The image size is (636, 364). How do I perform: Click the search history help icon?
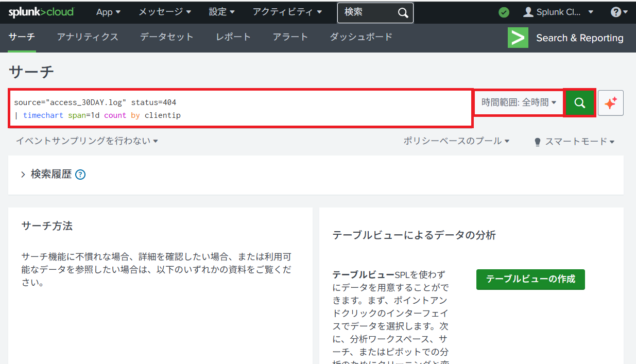point(80,175)
